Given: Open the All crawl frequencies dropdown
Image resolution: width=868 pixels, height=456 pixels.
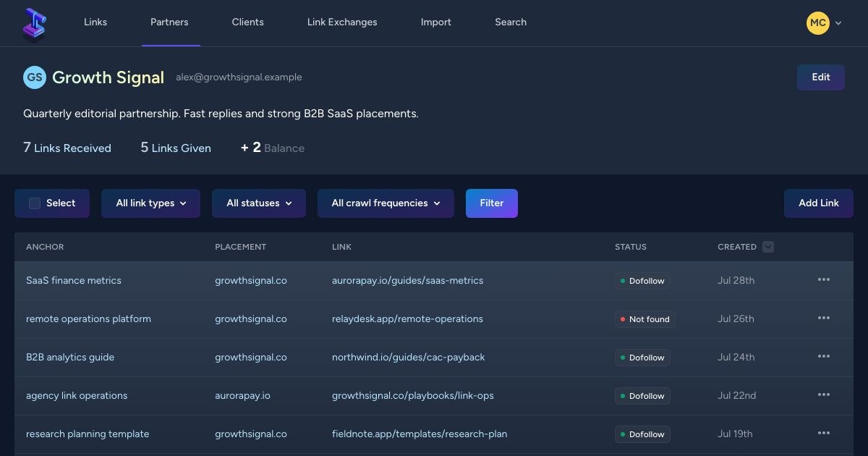Looking at the screenshot, I should pos(386,203).
